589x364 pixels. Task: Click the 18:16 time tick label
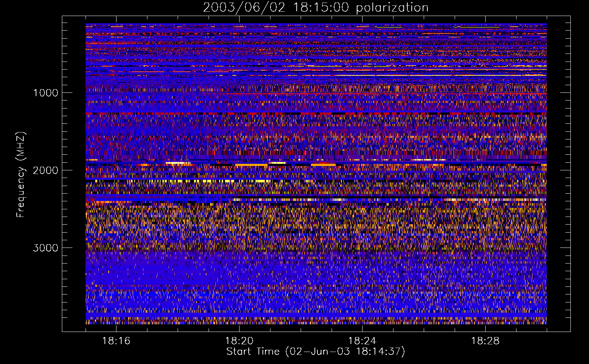click(116, 341)
